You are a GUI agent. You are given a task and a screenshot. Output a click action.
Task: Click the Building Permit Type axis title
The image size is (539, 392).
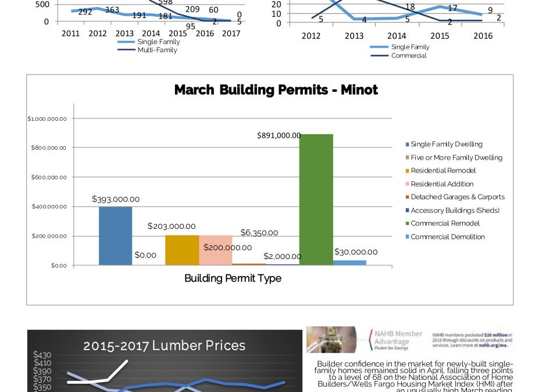coord(233,278)
